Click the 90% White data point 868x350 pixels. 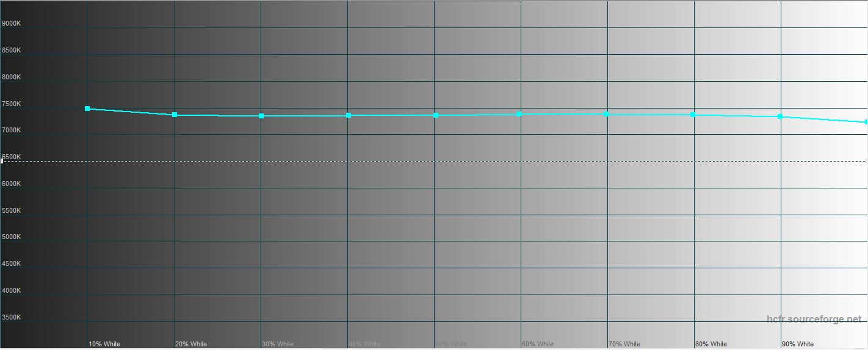pyautogui.click(x=780, y=116)
